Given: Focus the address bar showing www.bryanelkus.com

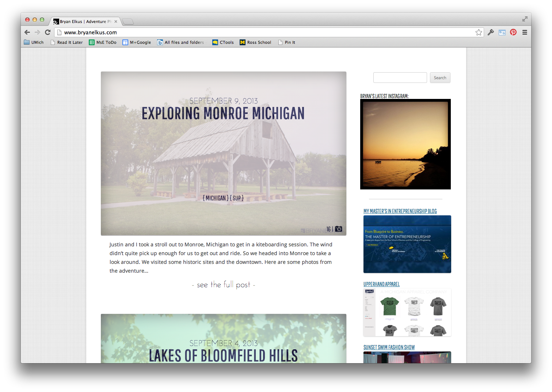Looking at the screenshot, I should (x=269, y=32).
